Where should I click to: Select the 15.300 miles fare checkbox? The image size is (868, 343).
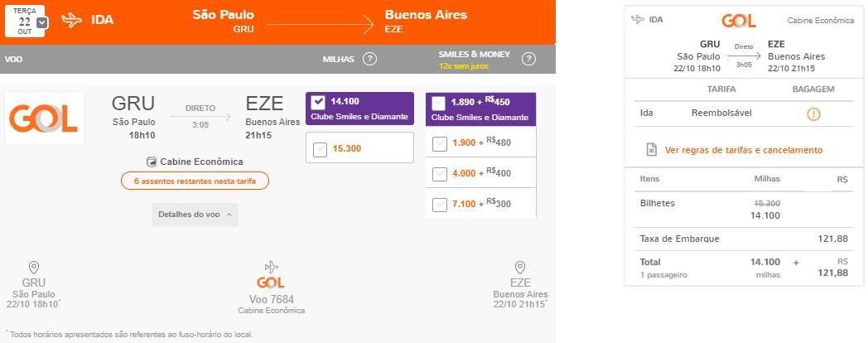[x=320, y=150]
